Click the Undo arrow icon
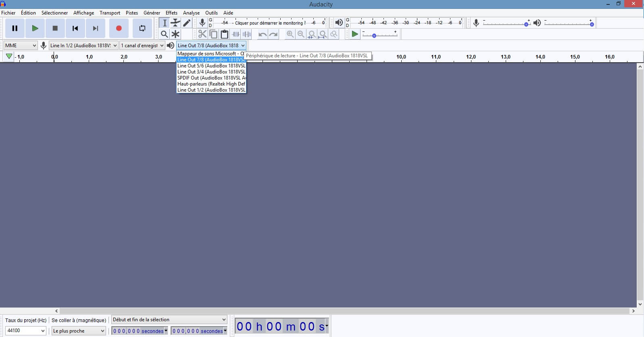This screenshot has width=644, height=337. click(x=263, y=34)
